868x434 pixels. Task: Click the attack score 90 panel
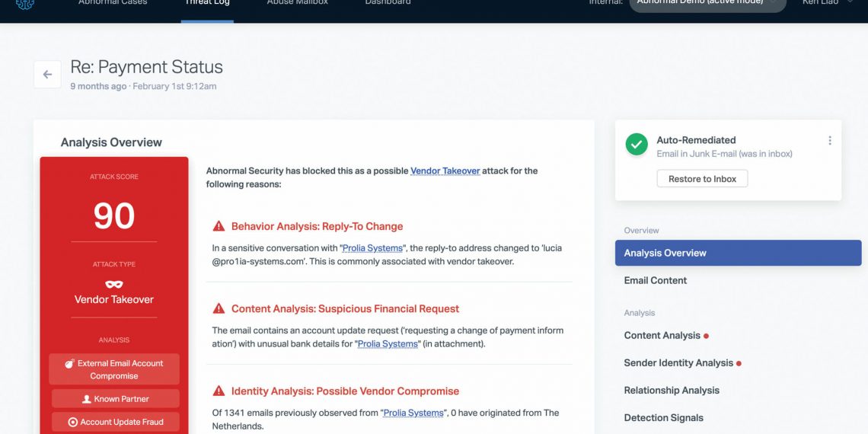coord(114,216)
